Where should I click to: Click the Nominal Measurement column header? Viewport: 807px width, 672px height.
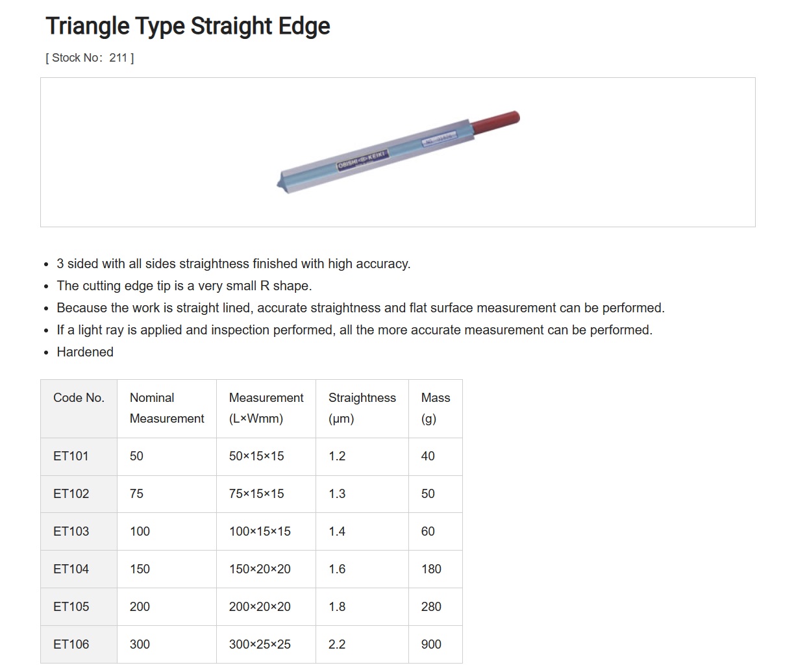tap(167, 408)
